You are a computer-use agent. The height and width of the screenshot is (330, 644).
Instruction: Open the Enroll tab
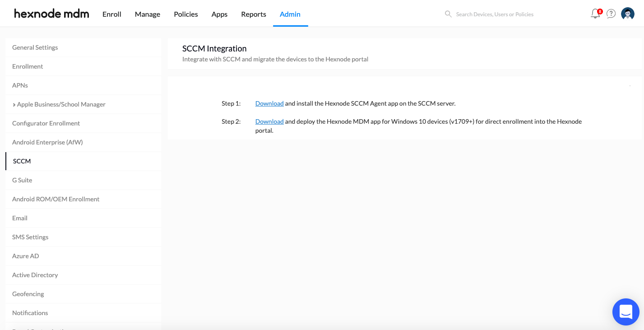[x=112, y=14]
